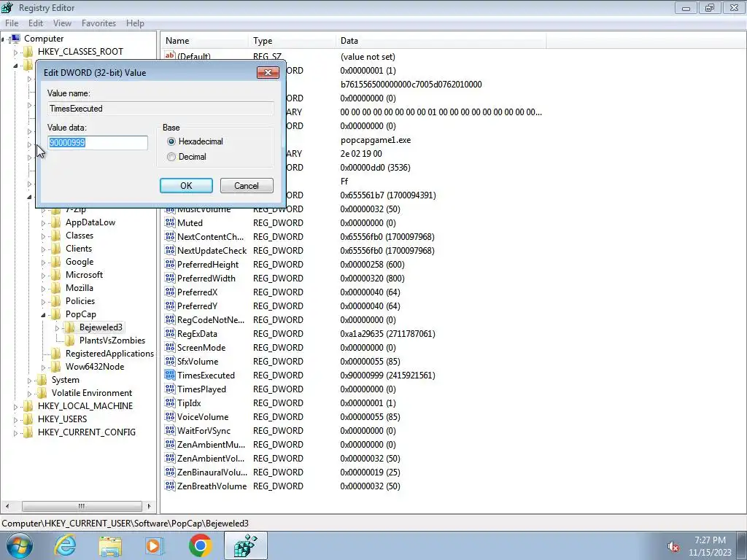Click the TipIdx value icon

(x=169, y=402)
